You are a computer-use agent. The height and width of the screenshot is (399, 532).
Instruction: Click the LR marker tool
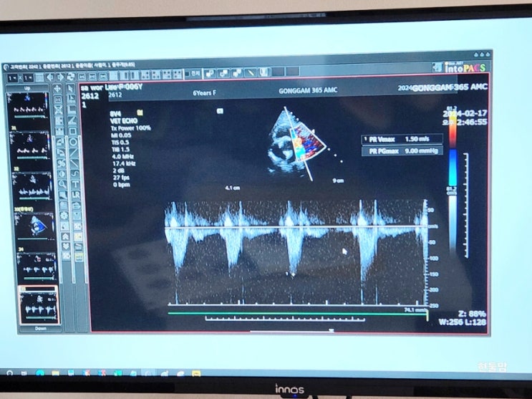pyautogui.click(x=76, y=195)
